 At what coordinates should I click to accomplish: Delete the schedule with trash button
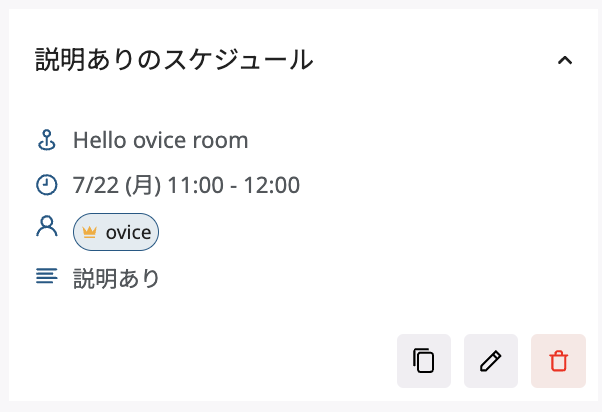(x=558, y=360)
